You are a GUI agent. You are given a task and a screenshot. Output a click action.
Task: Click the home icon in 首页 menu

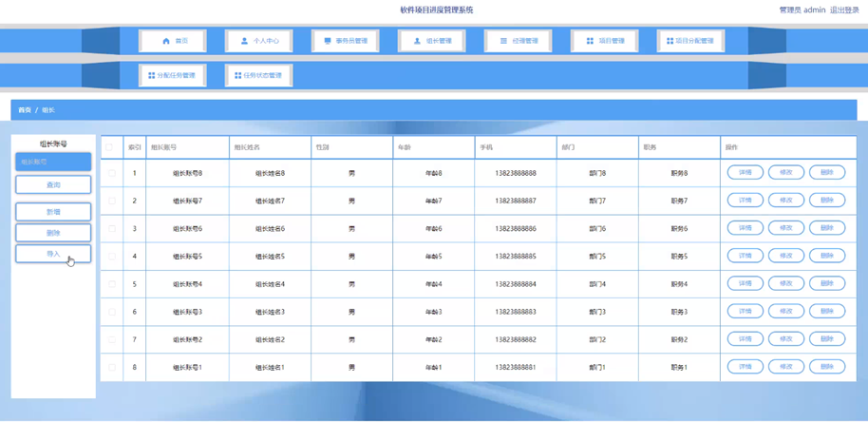point(166,41)
